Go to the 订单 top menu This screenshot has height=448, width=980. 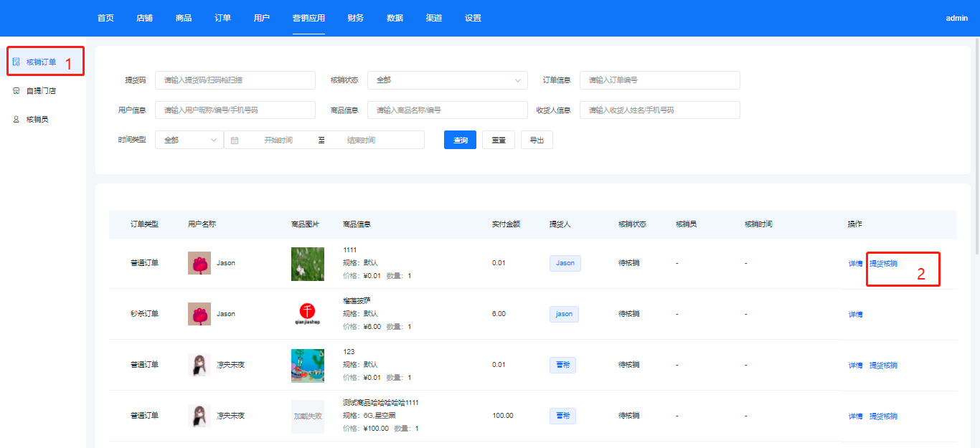coord(222,18)
